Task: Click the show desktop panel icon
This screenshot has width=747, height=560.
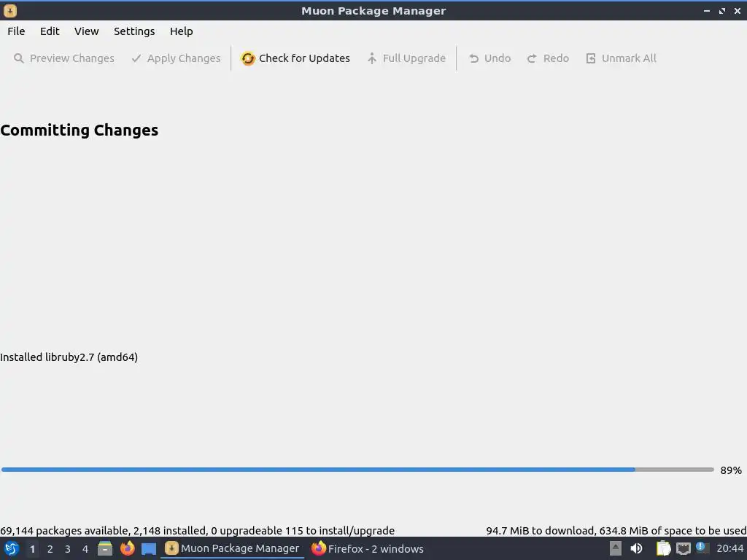Action: tap(149, 549)
